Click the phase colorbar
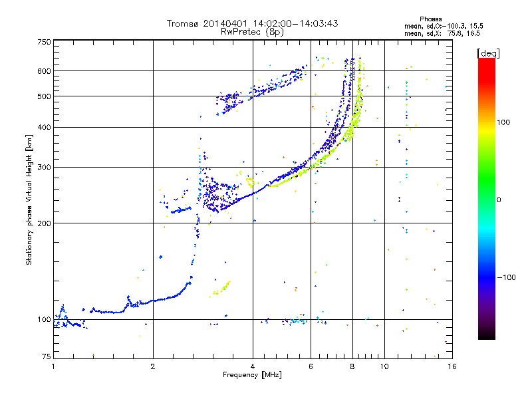This screenshot has height=399, width=532. (487, 199)
